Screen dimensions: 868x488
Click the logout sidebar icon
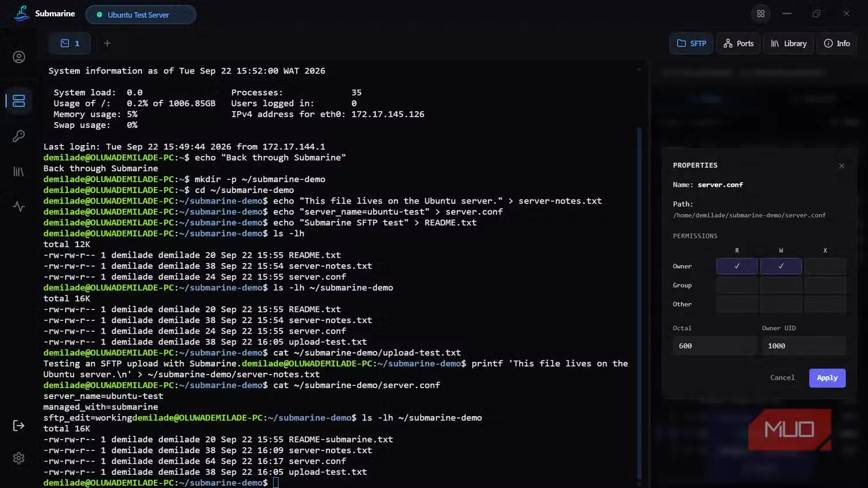pos(19,426)
